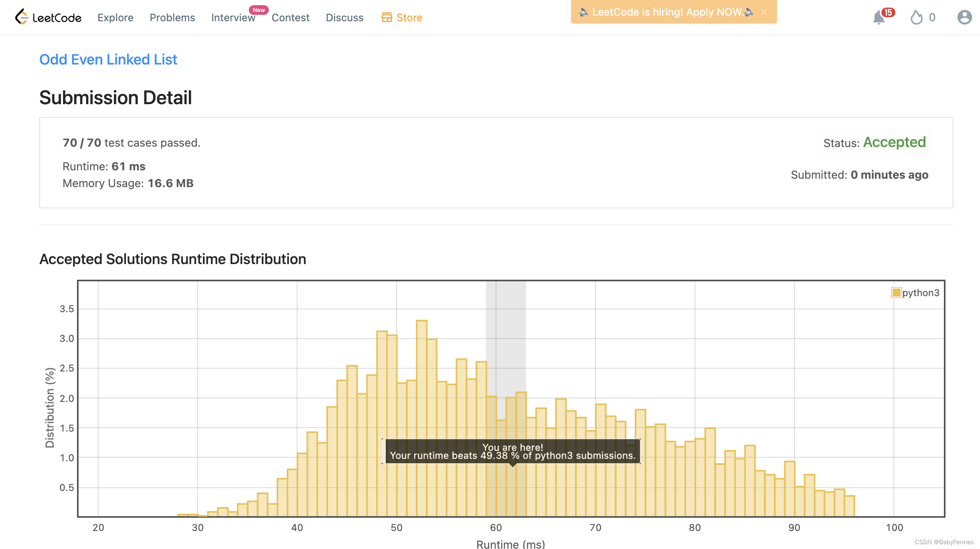The image size is (980, 549).
Task: Click the red 15 notification badge
Action: 888,12
